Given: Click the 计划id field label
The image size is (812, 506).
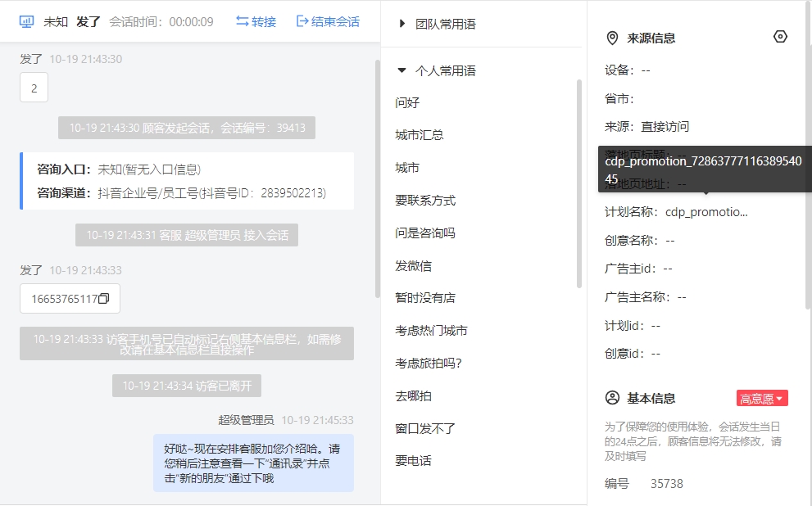Looking at the screenshot, I should 624,325.
